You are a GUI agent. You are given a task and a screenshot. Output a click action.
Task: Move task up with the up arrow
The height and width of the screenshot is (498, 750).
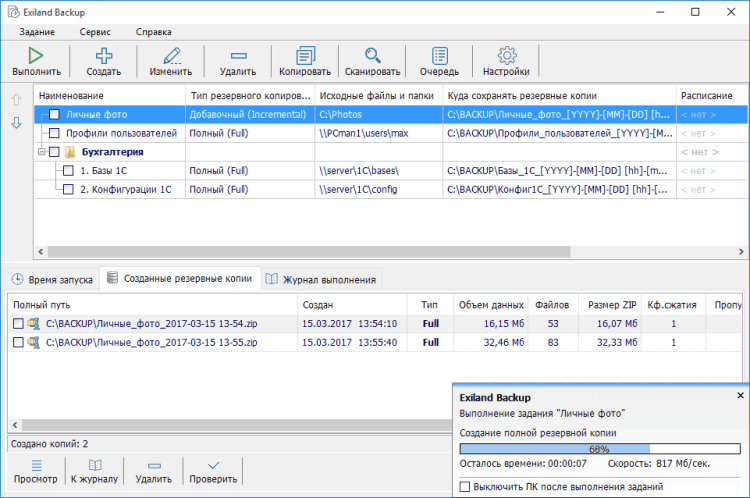(x=16, y=100)
